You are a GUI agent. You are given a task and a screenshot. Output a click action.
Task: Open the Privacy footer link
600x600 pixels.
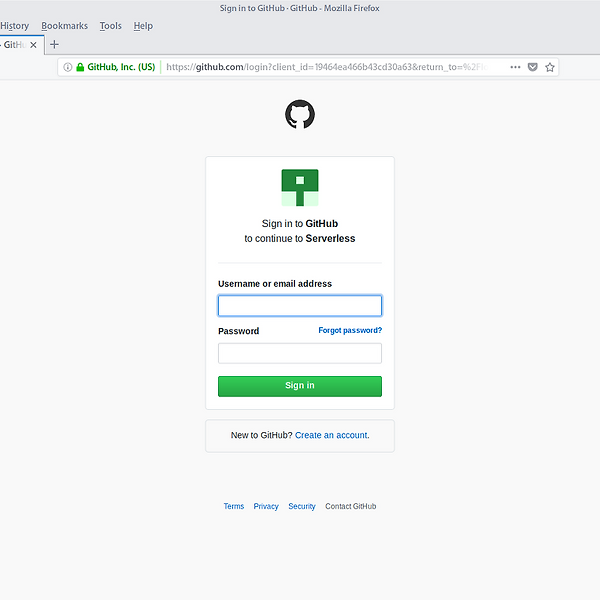pyautogui.click(x=266, y=506)
